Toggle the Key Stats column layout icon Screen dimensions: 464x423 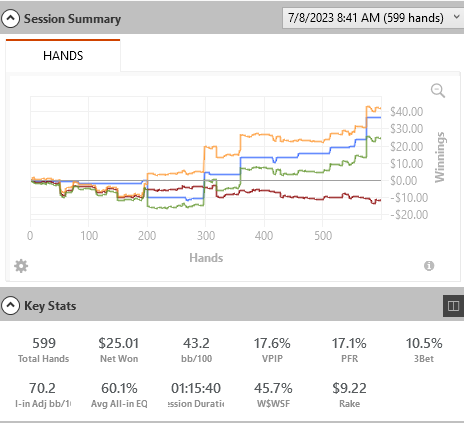453,306
